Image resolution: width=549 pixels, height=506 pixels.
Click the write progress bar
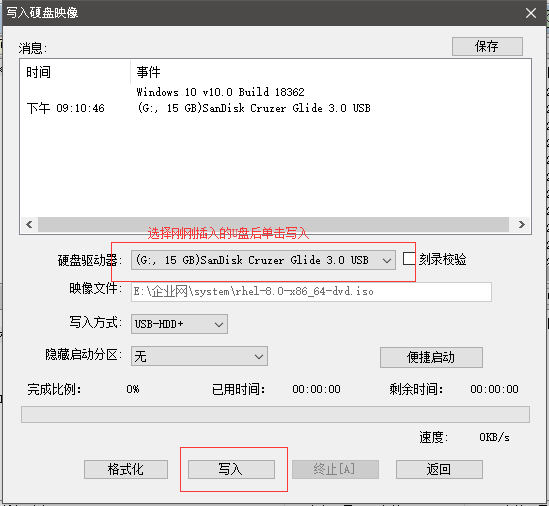[275, 414]
